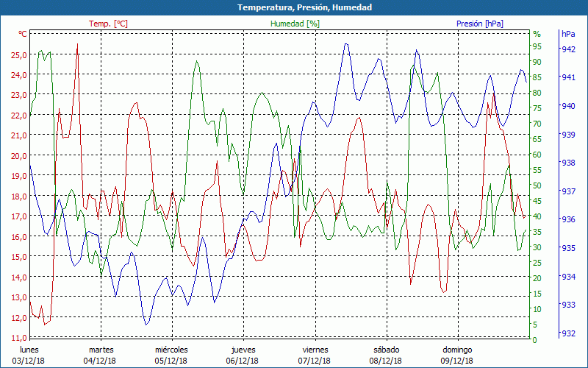This screenshot has height=368, width=588.
Task: Select the 'viernes 07/12/18' date label
Action: [x=315, y=355]
